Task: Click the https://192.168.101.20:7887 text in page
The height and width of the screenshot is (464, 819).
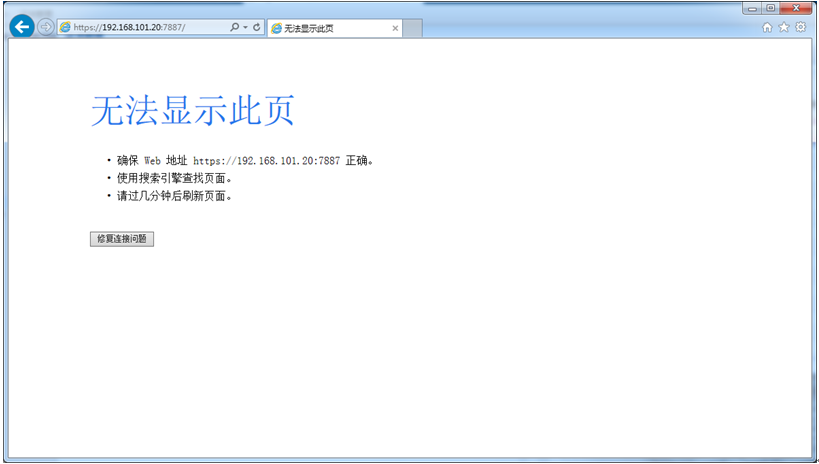Action: coord(266,160)
